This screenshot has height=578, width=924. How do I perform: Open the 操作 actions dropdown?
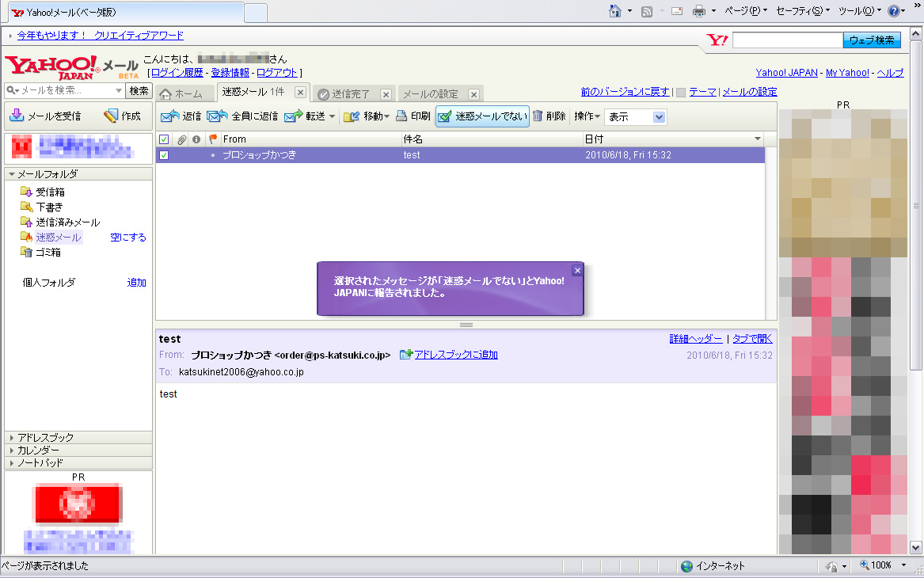587,116
